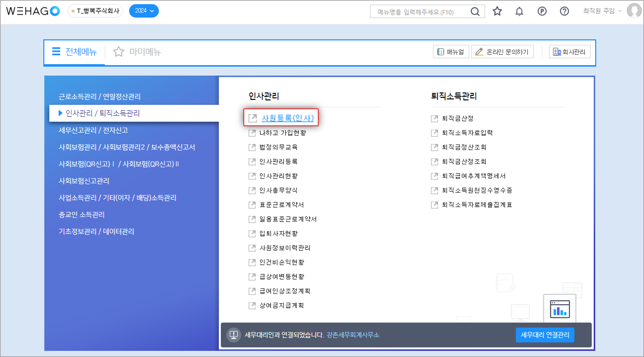Open favorites with the star icon
This screenshot has height=357, width=644.
point(497,11)
